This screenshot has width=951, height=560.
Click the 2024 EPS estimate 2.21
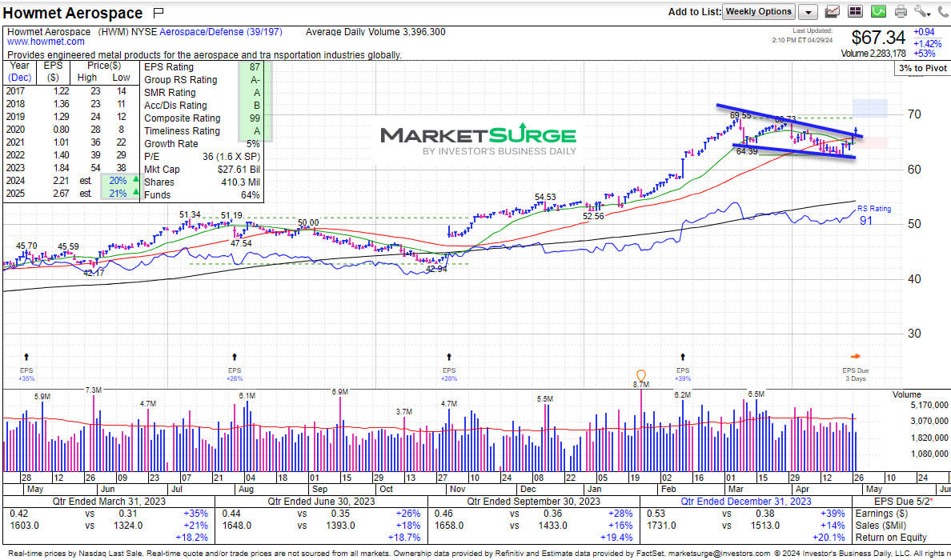pyautogui.click(x=61, y=181)
